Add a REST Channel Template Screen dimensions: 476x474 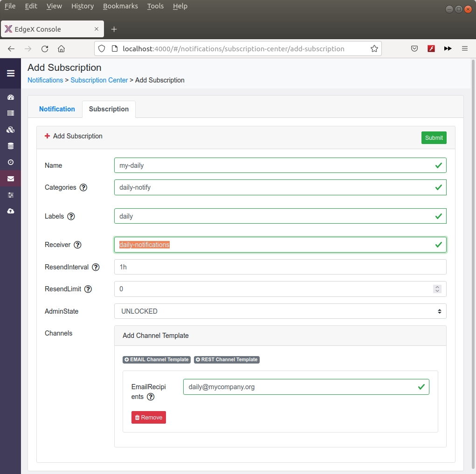pyautogui.click(x=227, y=360)
